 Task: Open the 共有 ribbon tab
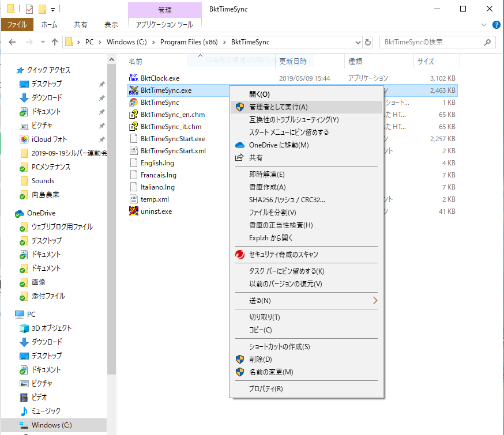click(x=80, y=25)
